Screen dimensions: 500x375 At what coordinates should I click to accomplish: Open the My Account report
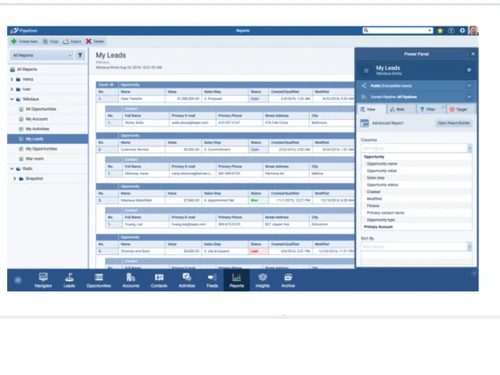[37, 119]
